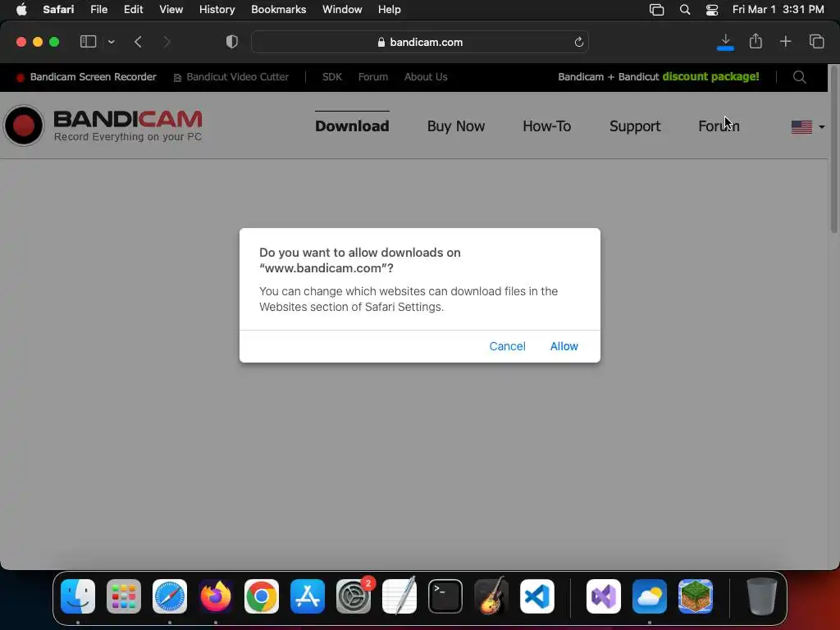840x630 pixels.
Task: Click the page vertical scrollbar
Action: [x=834, y=149]
